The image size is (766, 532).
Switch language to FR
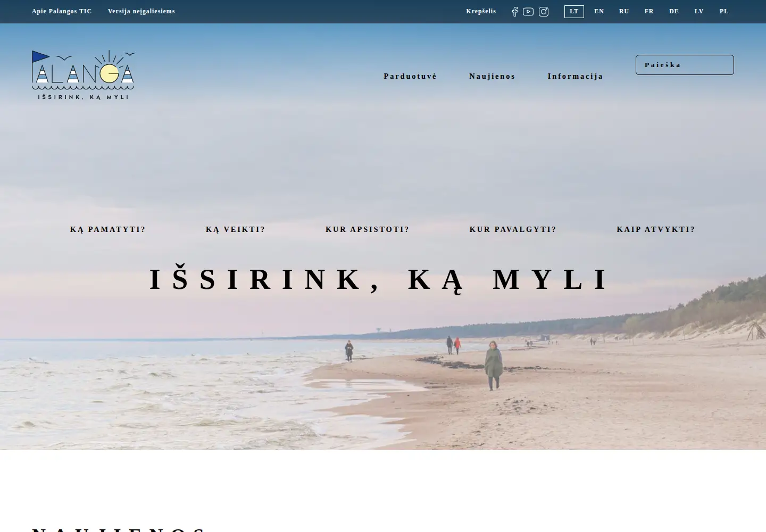649,12
